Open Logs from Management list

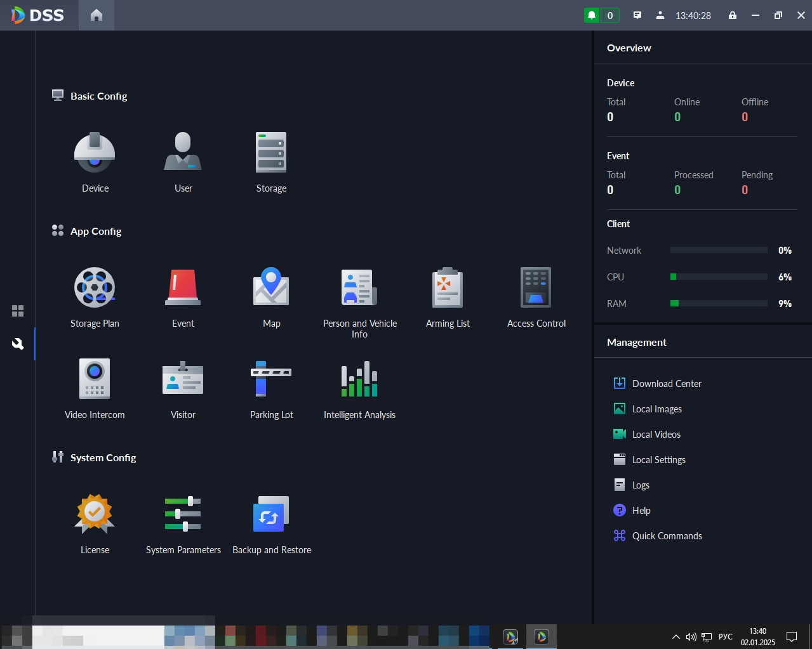coord(632,485)
